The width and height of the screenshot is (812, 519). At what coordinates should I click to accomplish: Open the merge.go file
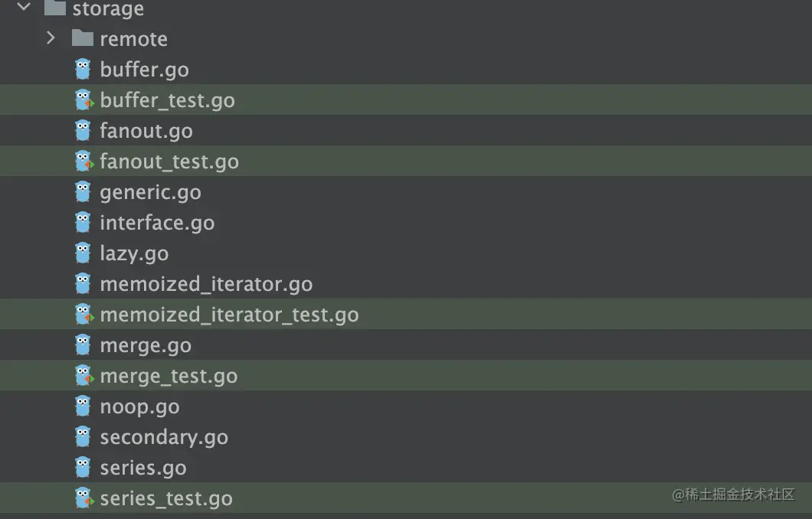tap(146, 345)
